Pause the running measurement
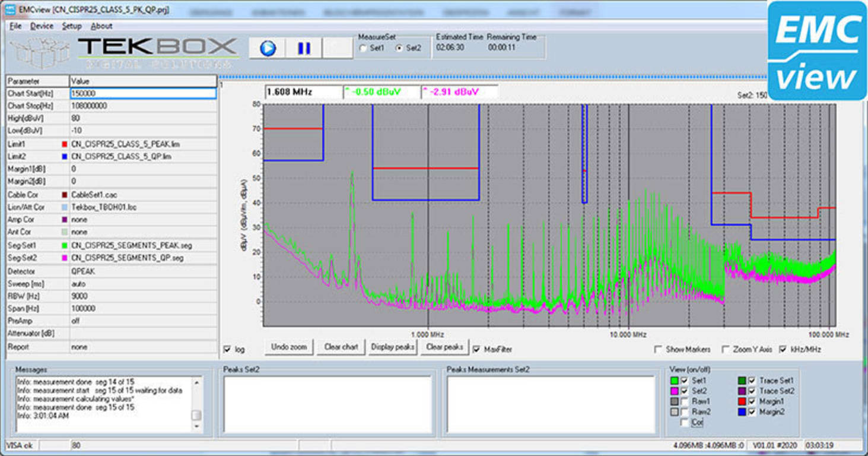Screen dimensions: 868x456 click(304, 48)
